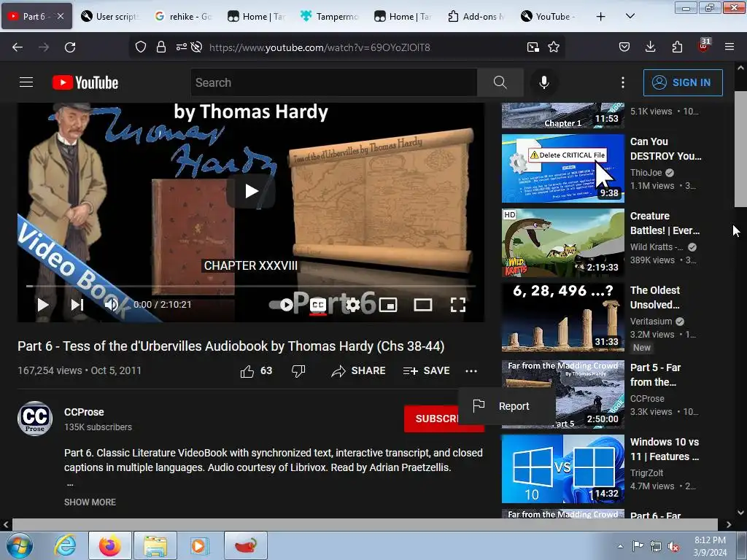Go to the YouTube home logo
The image size is (747, 560).
85,82
